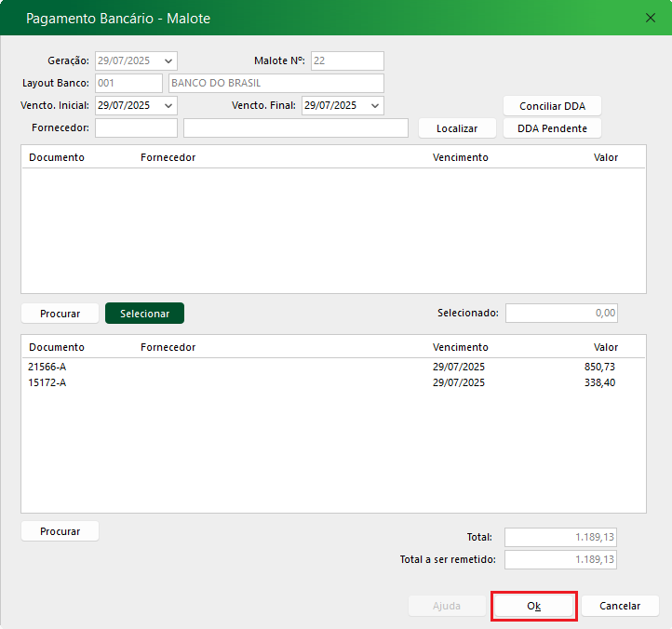Confirm with the Ok button

tap(533, 606)
